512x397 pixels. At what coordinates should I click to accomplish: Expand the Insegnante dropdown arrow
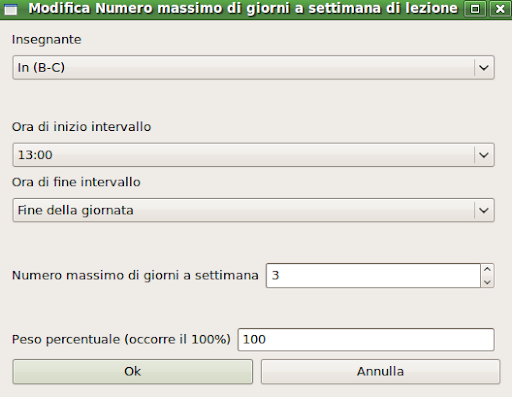[x=484, y=68]
